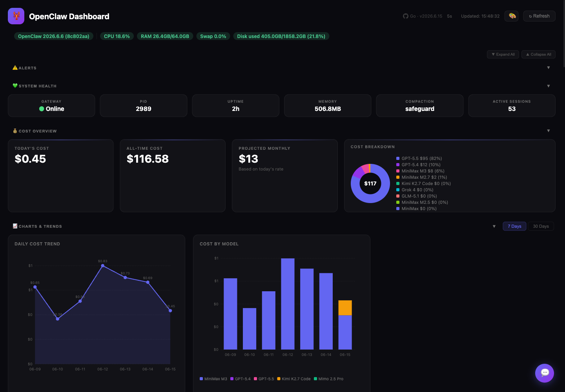
Task: Toggle Kimi K2.7 Code in Cost by Model legend
Action: coord(294,379)
